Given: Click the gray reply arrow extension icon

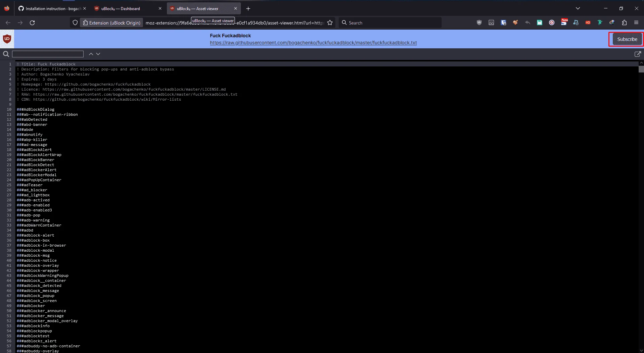Looking at the screenshot, I should pyautogui.click(x=528, y=22).
